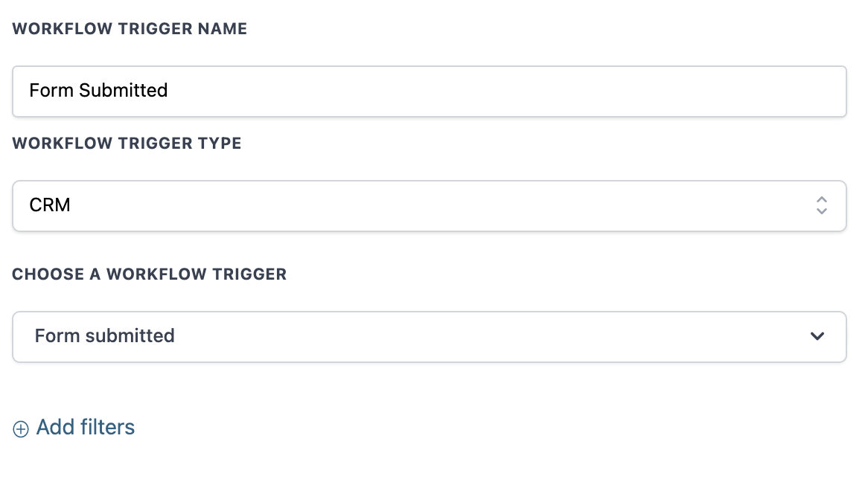Click the 'Form Submitted' text in name field
This screenshot has height=482, width=868.
(98, 90)
